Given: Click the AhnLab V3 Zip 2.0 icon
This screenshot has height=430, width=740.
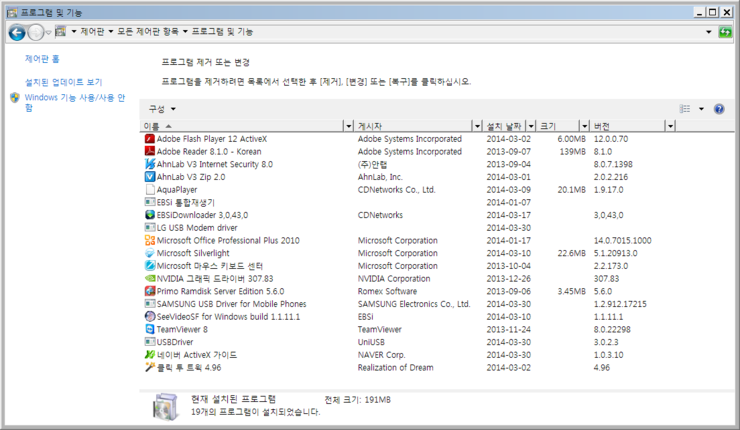Looking at the screenshot, I should [150, 177].
